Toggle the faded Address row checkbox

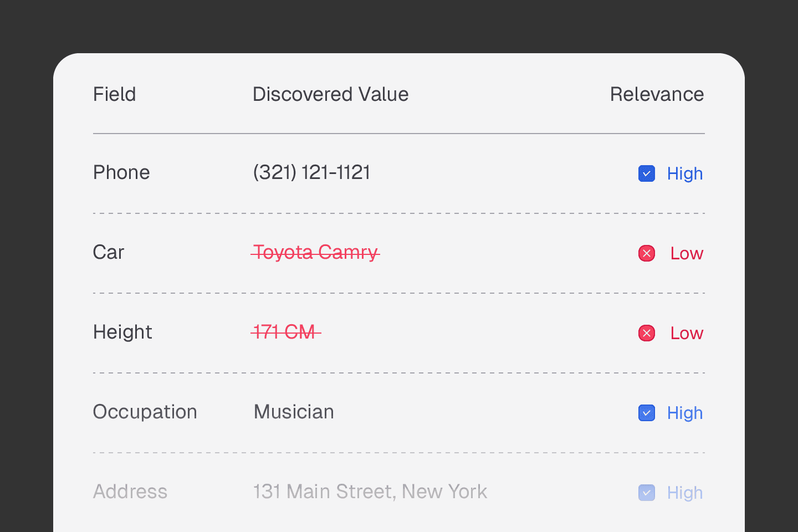pos(646,493)
